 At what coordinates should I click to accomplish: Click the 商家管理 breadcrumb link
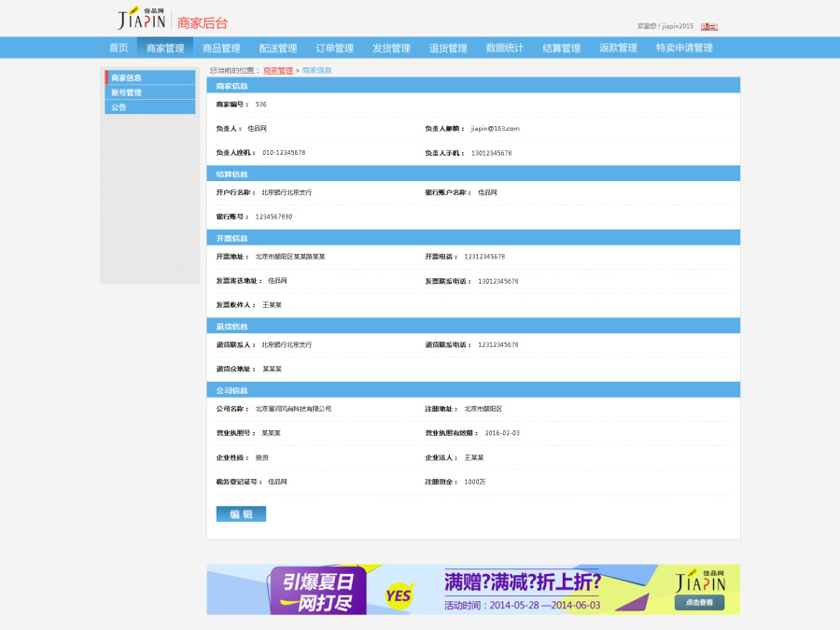[x=277, y=70]
